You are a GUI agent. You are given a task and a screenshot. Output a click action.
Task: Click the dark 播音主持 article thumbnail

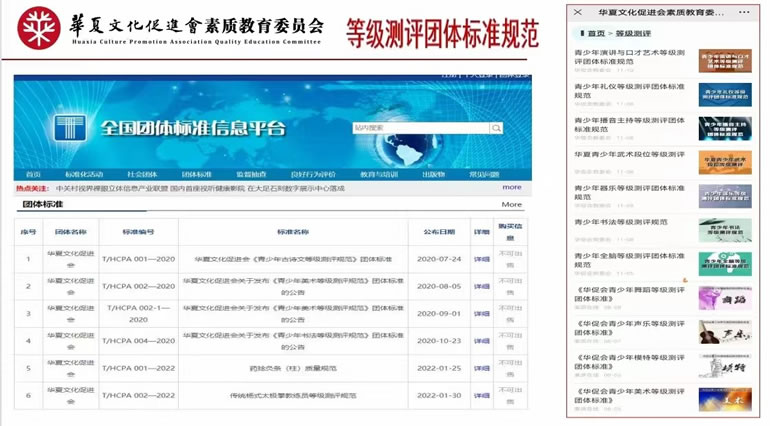(x=725, y=128)
